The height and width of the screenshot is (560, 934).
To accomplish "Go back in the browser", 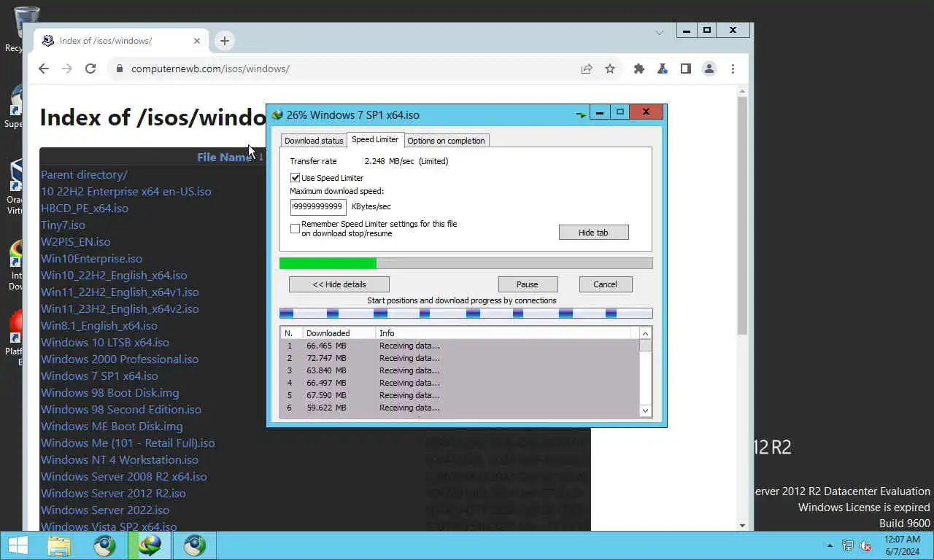I will click(44, 69).
